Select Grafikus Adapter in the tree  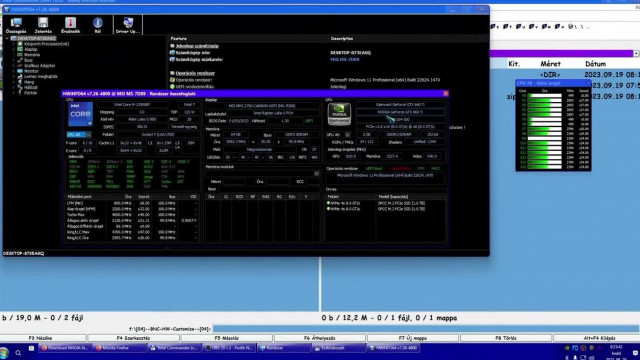pyautogui.click(x=39, y=66)
